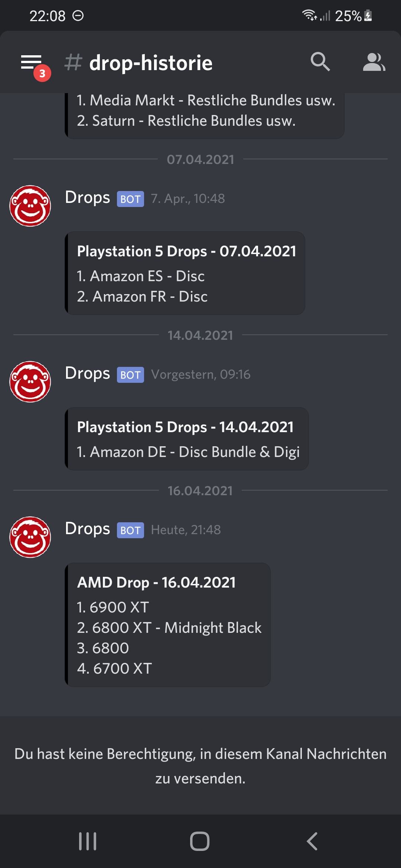Open Drops avatar on 7. Apr. message

(30, 206)
